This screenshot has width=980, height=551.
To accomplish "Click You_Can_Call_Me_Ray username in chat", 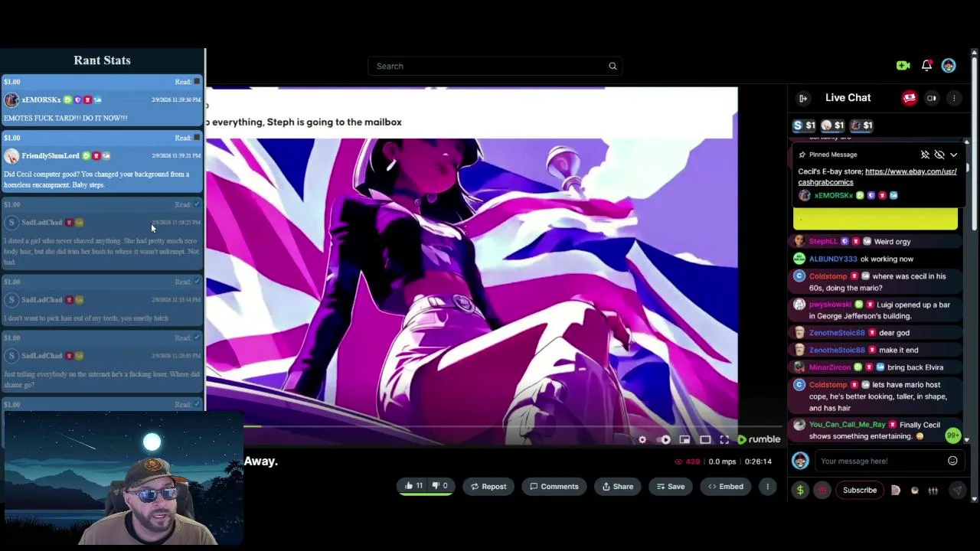I will pyautogui.click(x=847, y=425).
